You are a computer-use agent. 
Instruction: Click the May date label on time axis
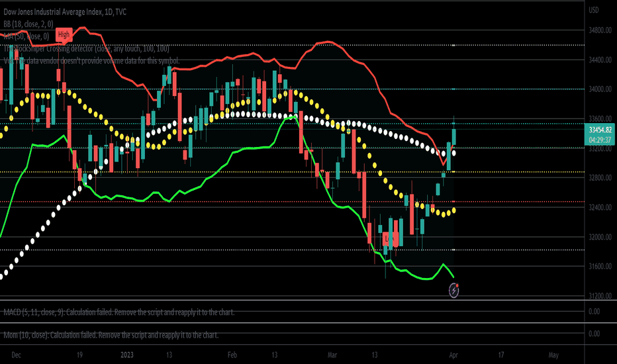[553, 355]
